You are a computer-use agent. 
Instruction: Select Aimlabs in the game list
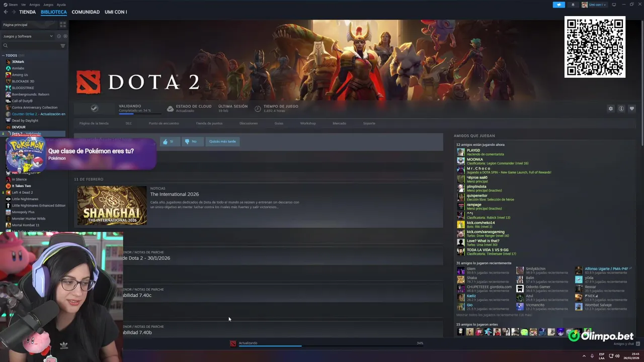pos(18,68)
